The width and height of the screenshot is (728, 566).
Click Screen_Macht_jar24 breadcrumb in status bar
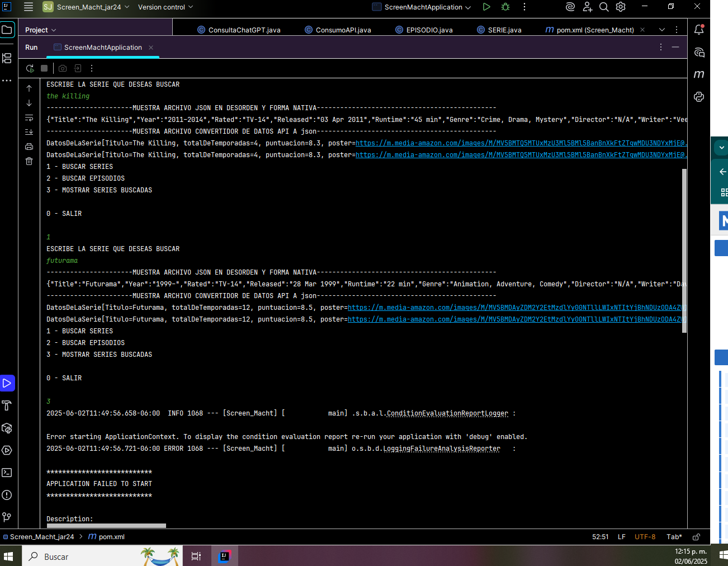(x=39, y=537)
